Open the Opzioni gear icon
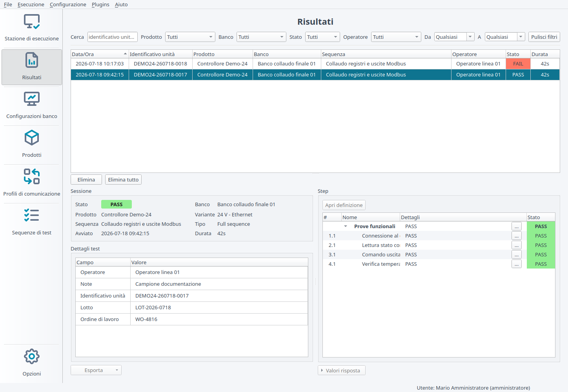Screen dimensions: 568x392 (x=32, y=356)
